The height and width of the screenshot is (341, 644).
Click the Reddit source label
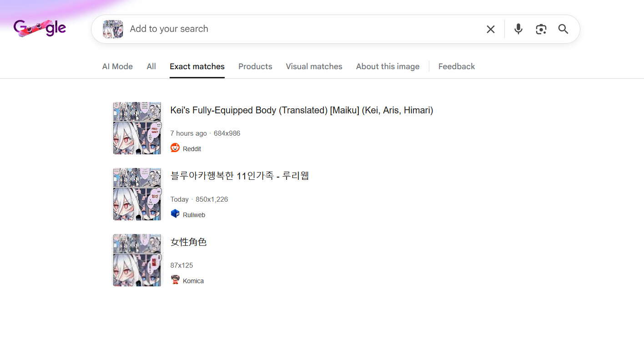tap(192, 149)
